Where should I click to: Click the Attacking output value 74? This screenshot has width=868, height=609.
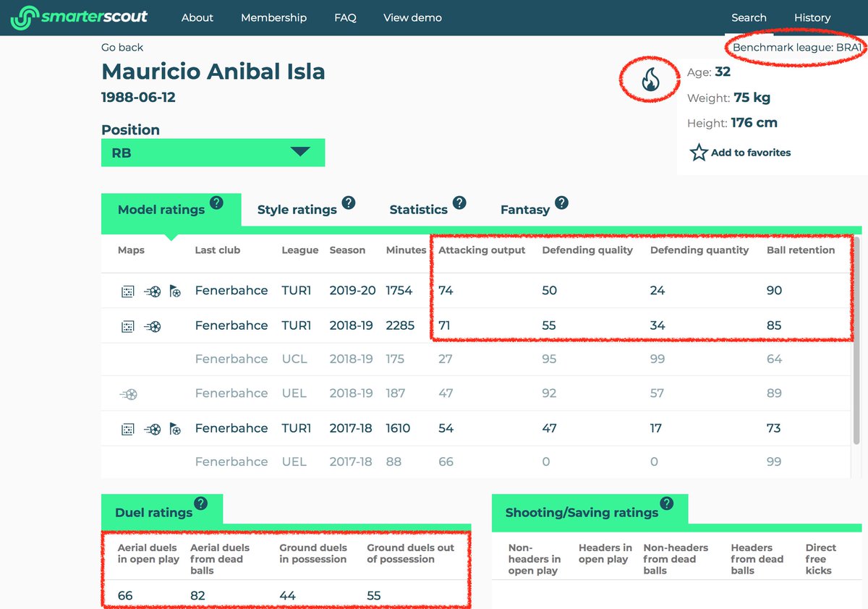[446, 291]
